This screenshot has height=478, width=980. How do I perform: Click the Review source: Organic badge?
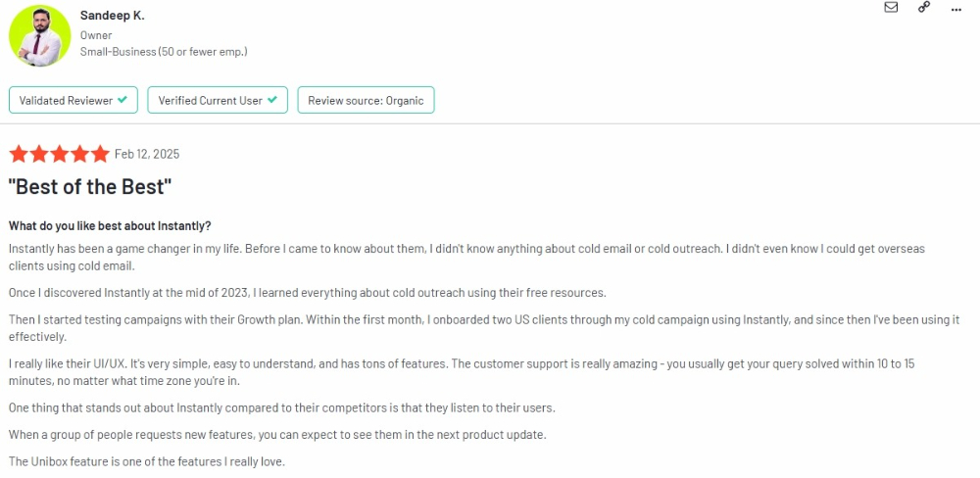pyautogui.click(x=366, y=100)
